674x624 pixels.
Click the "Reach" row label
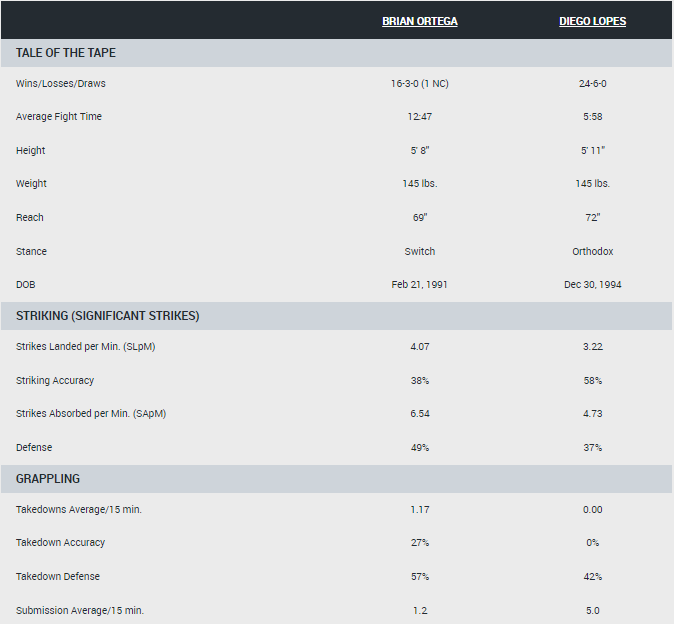[x=30, y=218]
